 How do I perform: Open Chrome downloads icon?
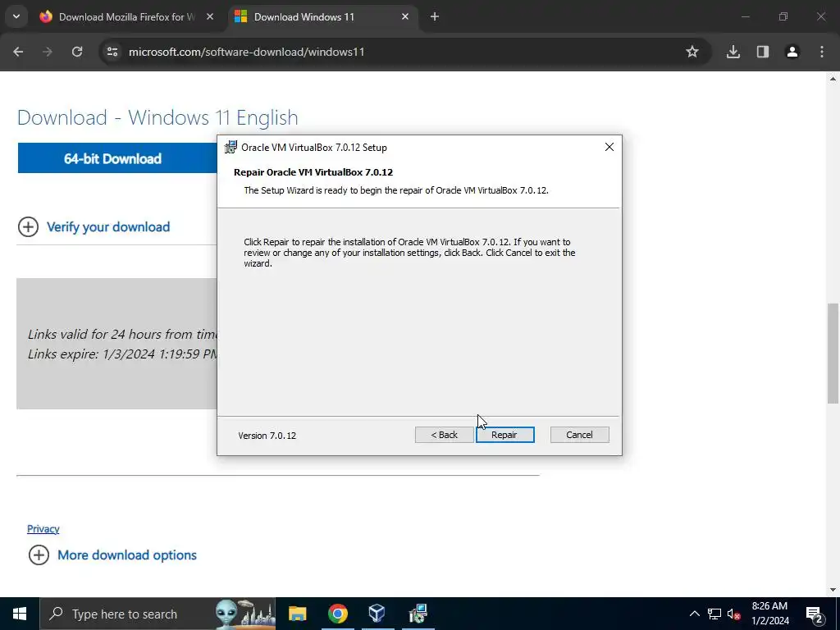click(733, 52)
